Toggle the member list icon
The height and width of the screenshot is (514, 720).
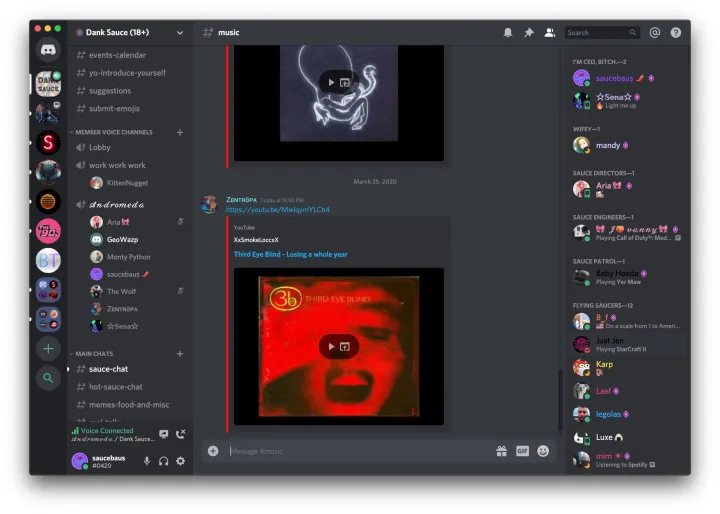[x=550, y=33]
